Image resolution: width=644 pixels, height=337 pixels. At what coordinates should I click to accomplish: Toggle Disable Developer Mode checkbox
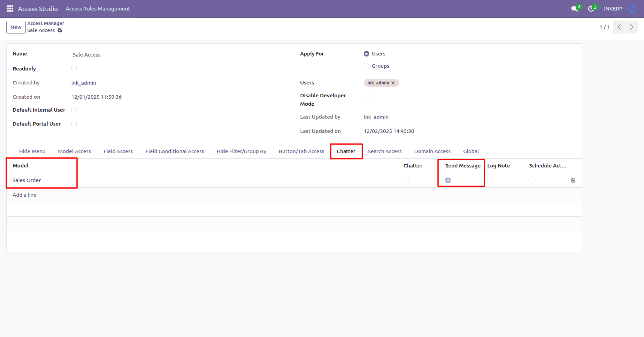366,96
